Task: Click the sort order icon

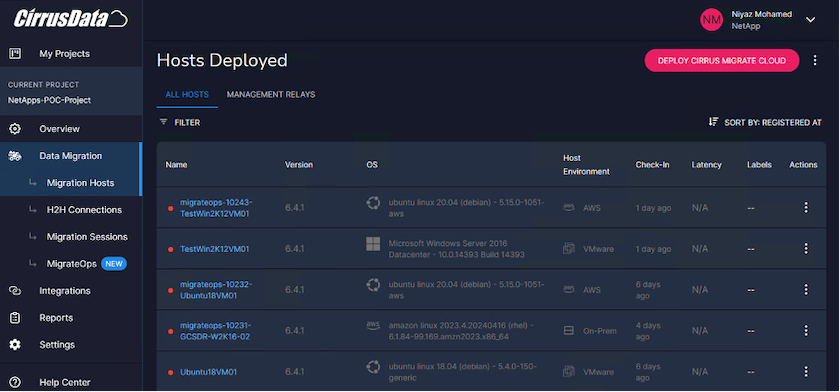Action: (713, 122)
